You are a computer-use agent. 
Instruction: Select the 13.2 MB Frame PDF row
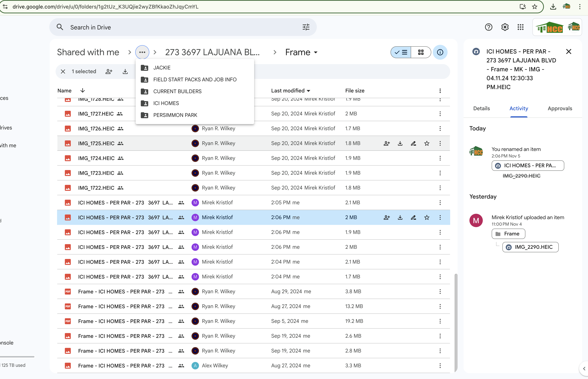click(x=253, y=306)
